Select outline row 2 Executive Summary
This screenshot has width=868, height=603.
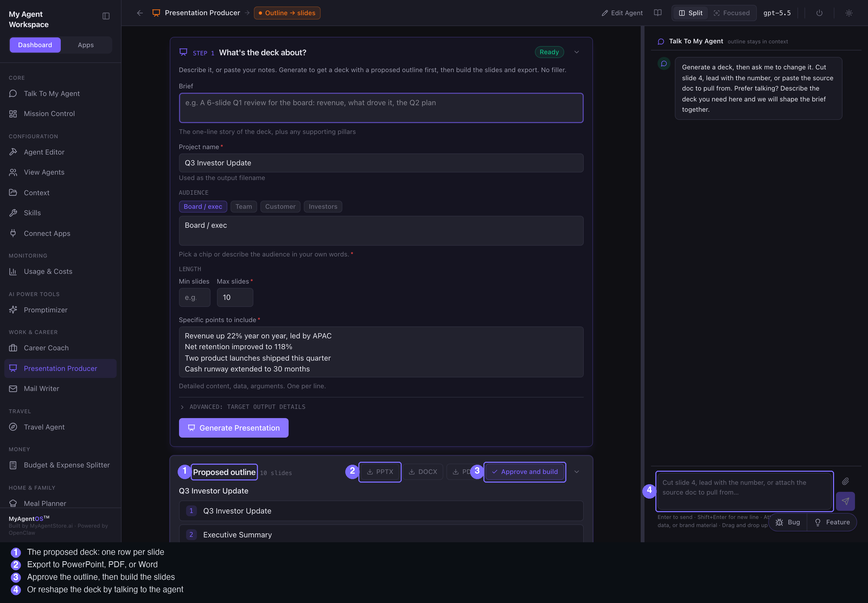[381, 534]
